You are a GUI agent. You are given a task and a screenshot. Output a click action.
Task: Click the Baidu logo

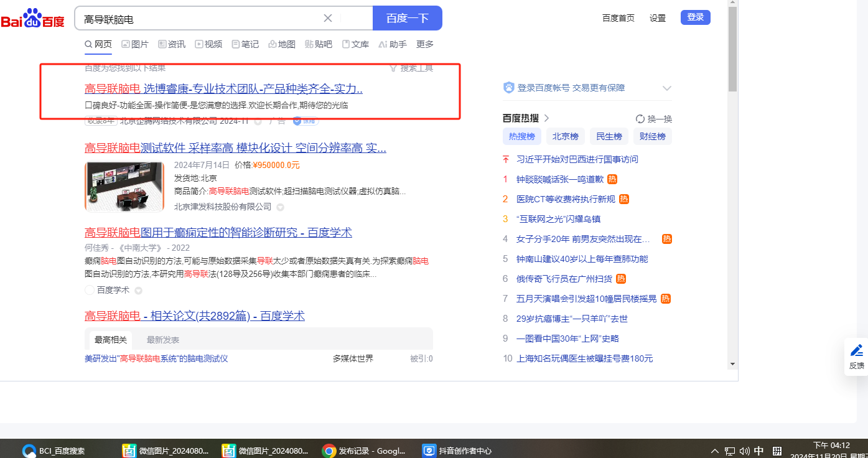pyautogui.click(x=32, y=19)
